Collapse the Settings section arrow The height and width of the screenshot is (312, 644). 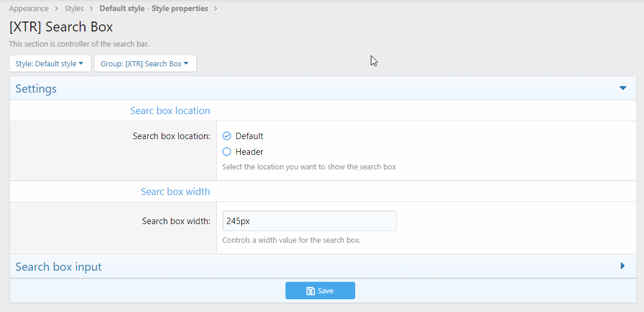[622, 88]
